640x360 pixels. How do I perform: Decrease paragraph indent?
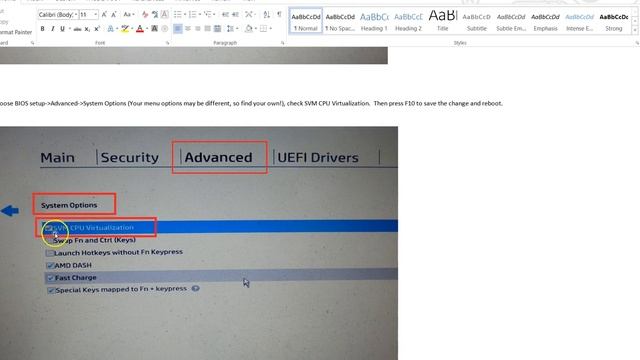tap(225, 15)
